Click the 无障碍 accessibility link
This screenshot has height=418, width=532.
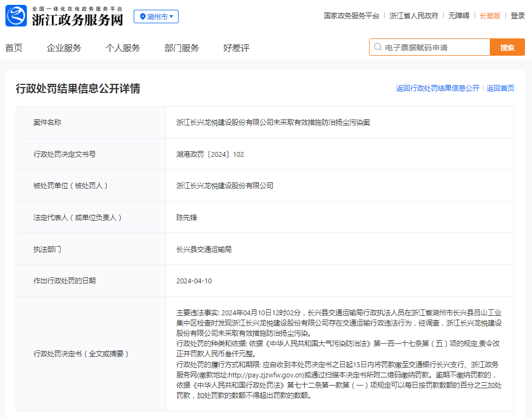(x=459, y=16)
